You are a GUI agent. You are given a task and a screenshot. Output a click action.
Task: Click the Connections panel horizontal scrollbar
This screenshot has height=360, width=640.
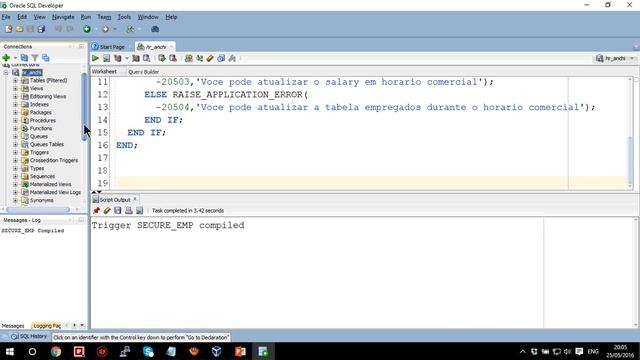tap(38, 209)
